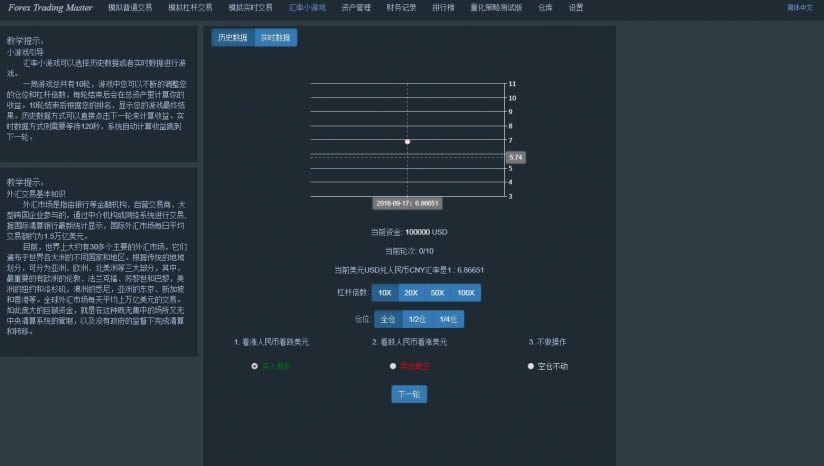The width and height of the screenshot is (824, 466).
Task: Switch to the 历史数据 tab
Action: tap(232, 37)
